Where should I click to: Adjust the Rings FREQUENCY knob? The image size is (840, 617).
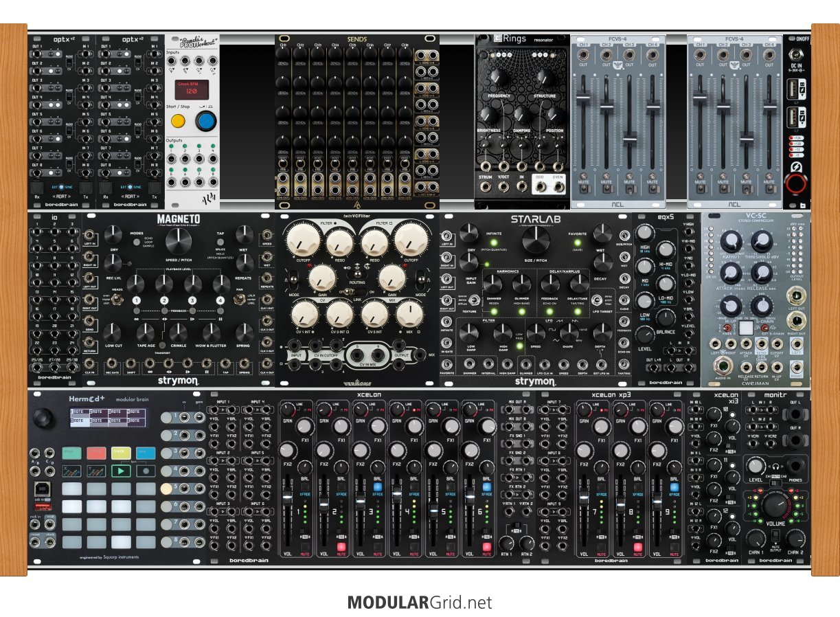point(499,77)
